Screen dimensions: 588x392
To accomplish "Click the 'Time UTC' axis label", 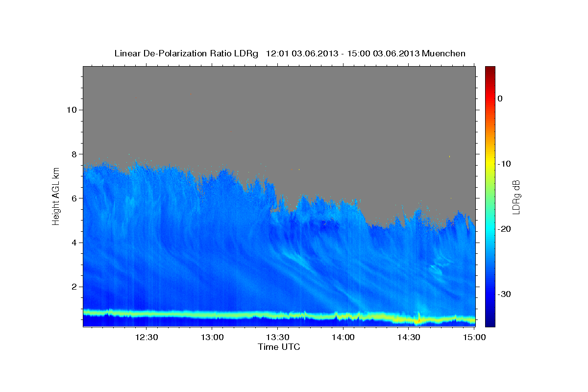I will click(x=279, y=347).
